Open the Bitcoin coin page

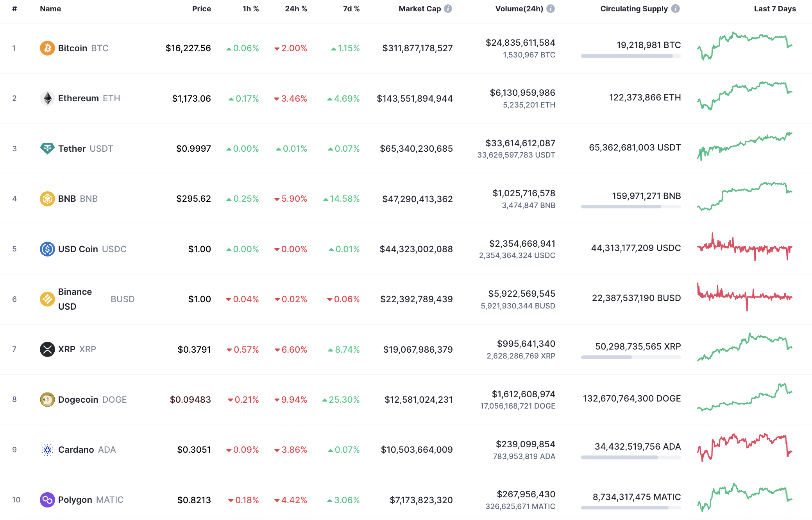click(x=72, y=48)
